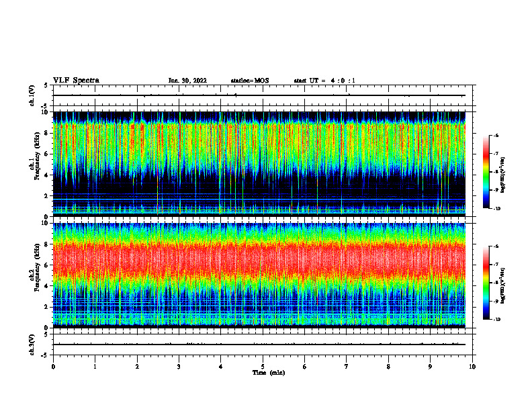Click the ch.1 color bar's log(PSD) label

[x=503, y=175]
